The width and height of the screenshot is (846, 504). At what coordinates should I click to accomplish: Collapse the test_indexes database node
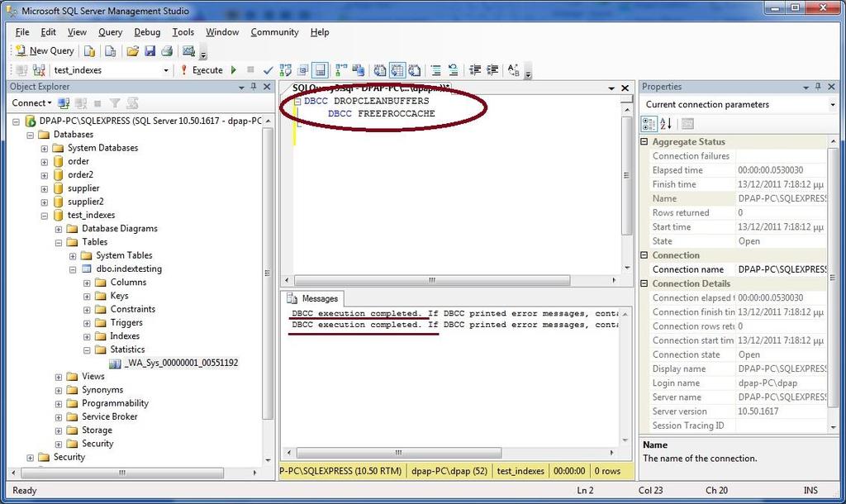[45, 216]
